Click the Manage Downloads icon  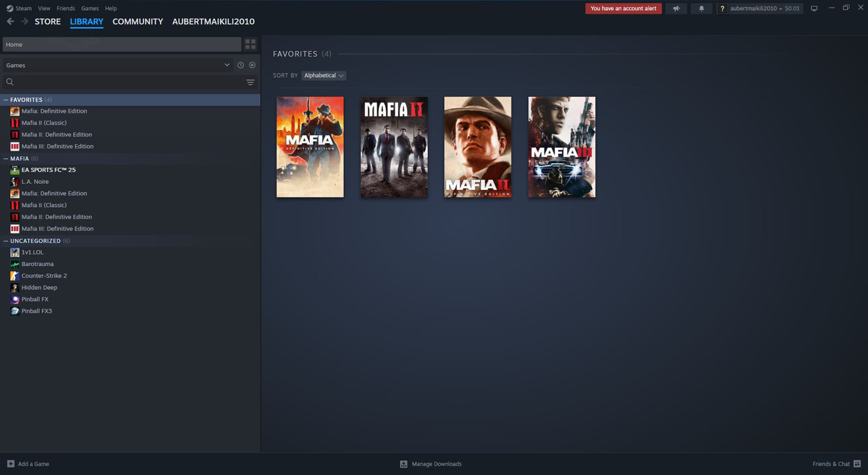[403, 463]
